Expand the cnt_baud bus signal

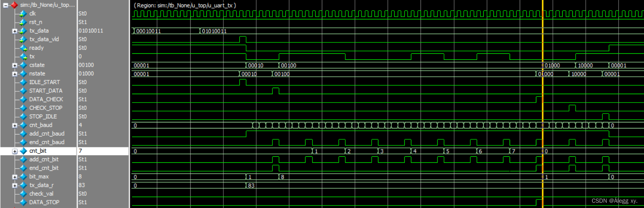coord(15,126)
